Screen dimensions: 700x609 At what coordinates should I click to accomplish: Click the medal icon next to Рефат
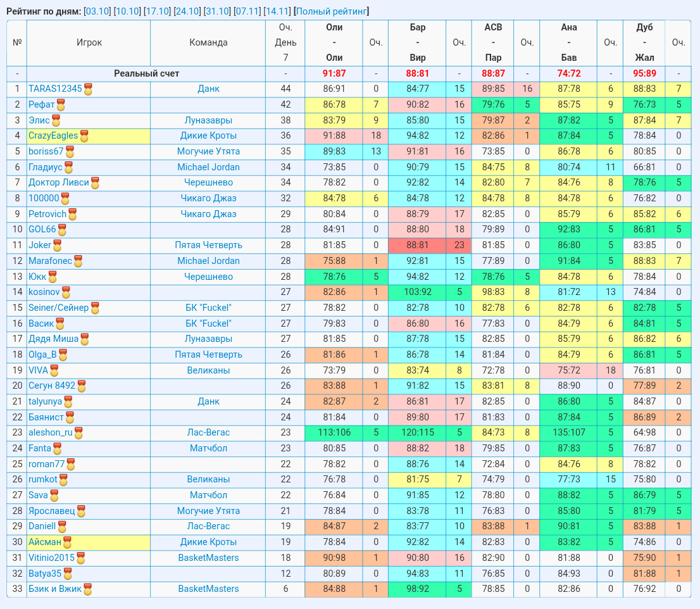pyautogui.click(x=61, y=105)
